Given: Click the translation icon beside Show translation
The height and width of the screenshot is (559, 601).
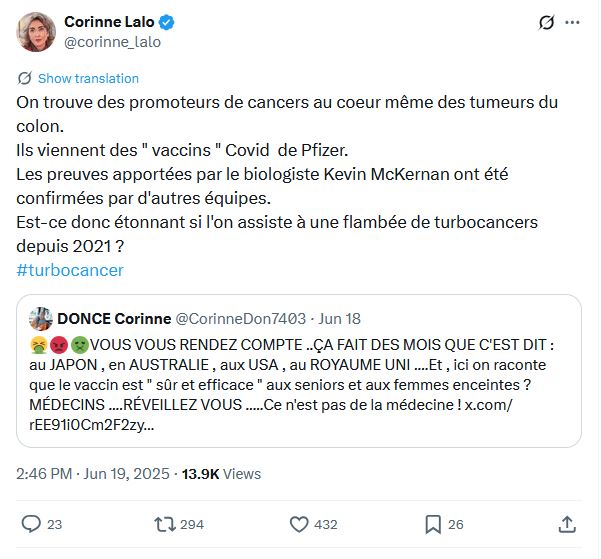Looking at the screenshot, I should (24, 78).
